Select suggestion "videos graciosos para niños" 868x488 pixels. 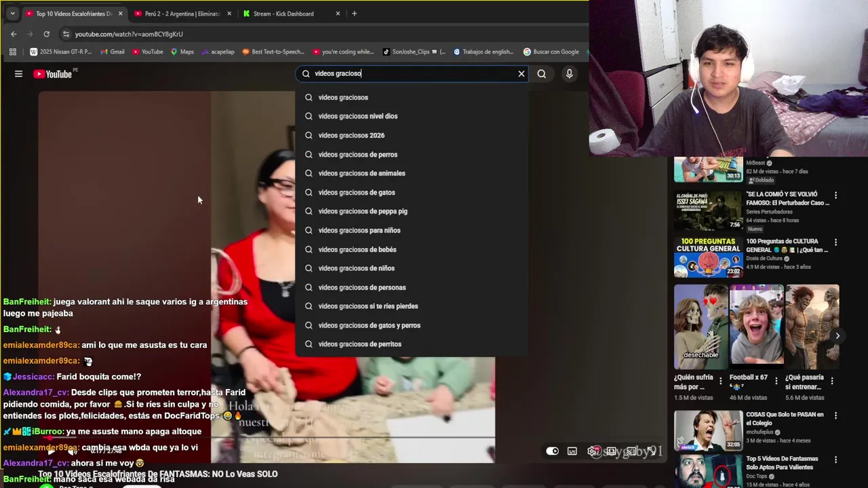(412, 230)
